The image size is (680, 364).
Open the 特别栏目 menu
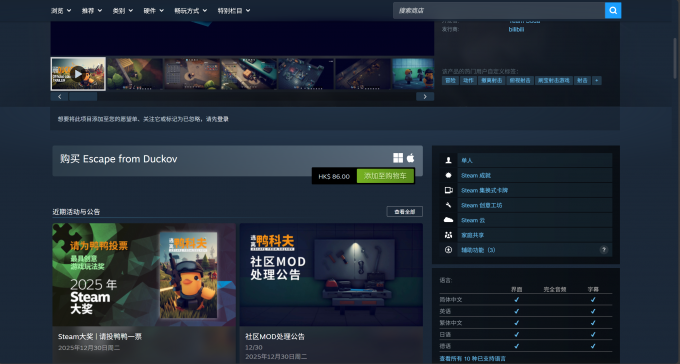coord(234,11)
